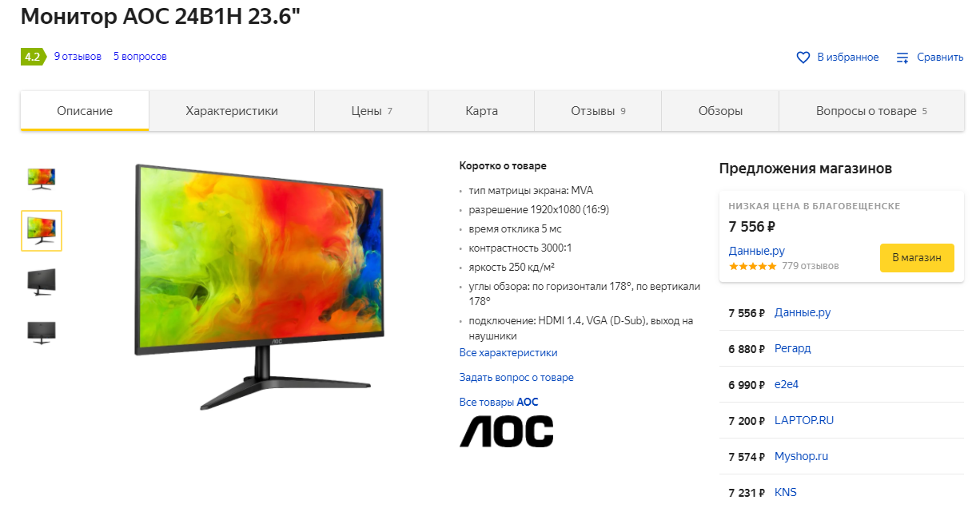Select the fourth monitor thumbnail
The width and height of the screenshot is (980, 508).
[42, 331]
